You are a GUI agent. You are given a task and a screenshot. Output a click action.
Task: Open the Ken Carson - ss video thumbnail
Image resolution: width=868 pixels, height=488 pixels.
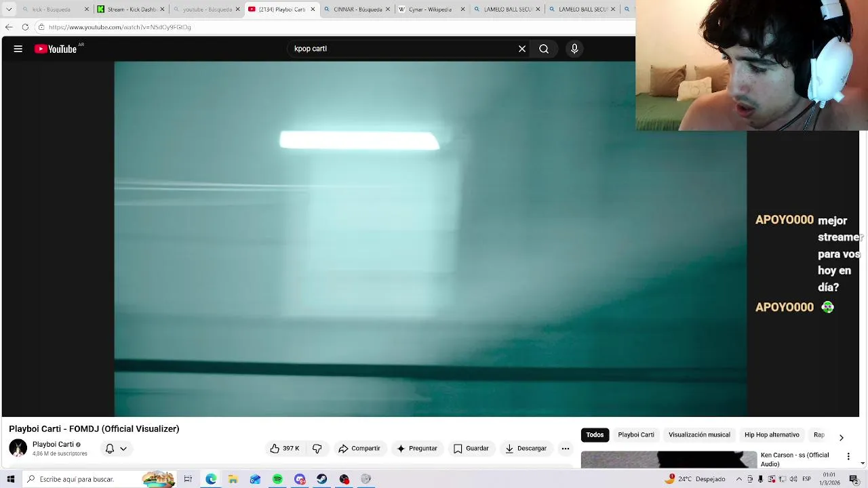tap(669, 460)
